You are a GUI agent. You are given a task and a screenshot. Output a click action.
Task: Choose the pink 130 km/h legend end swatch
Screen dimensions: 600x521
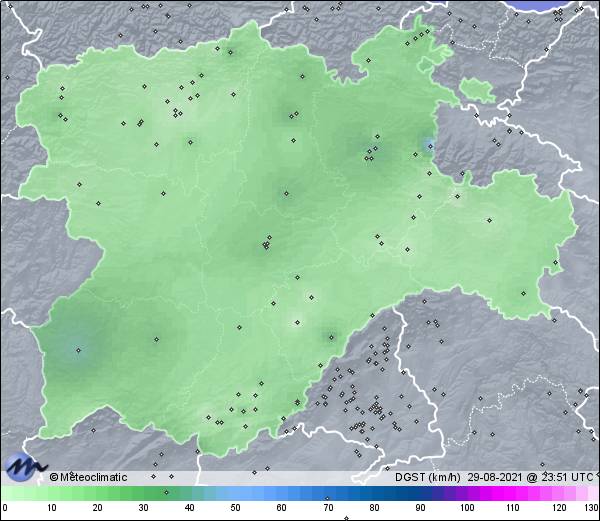(592, 493)
